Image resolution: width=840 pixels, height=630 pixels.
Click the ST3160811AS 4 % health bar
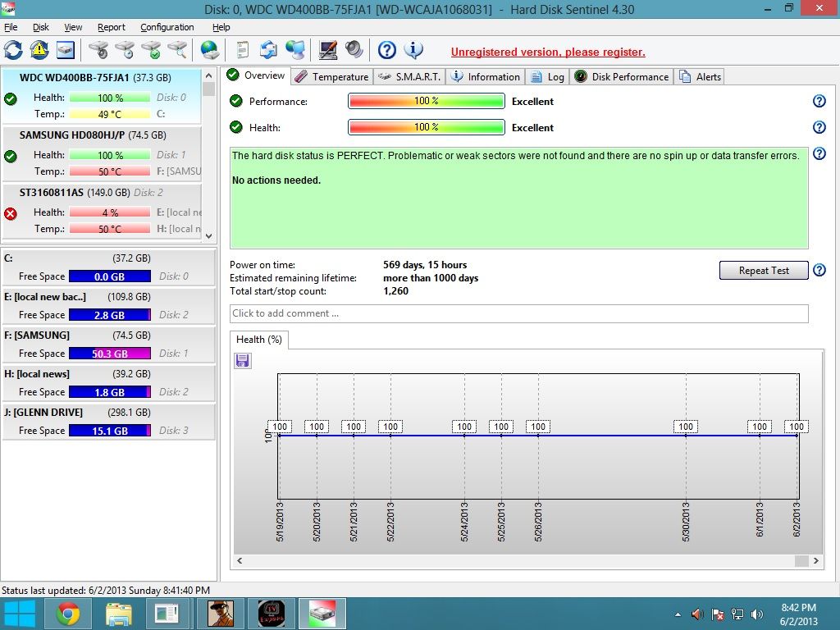coord(110,212)
